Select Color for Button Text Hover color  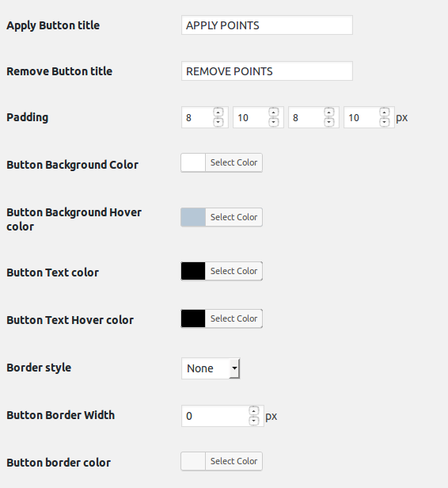[x=233, y=318]
